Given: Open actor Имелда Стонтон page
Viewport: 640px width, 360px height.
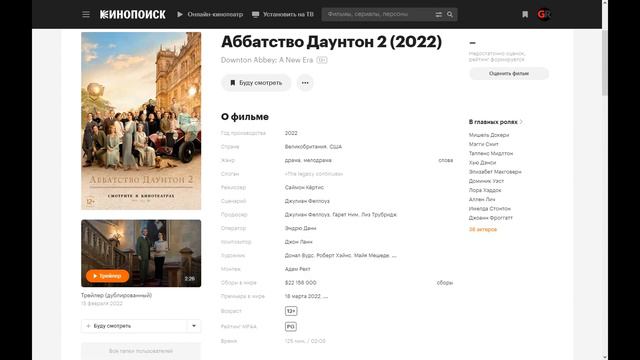Looking at the screenshot, I should [x=489, y=209].
